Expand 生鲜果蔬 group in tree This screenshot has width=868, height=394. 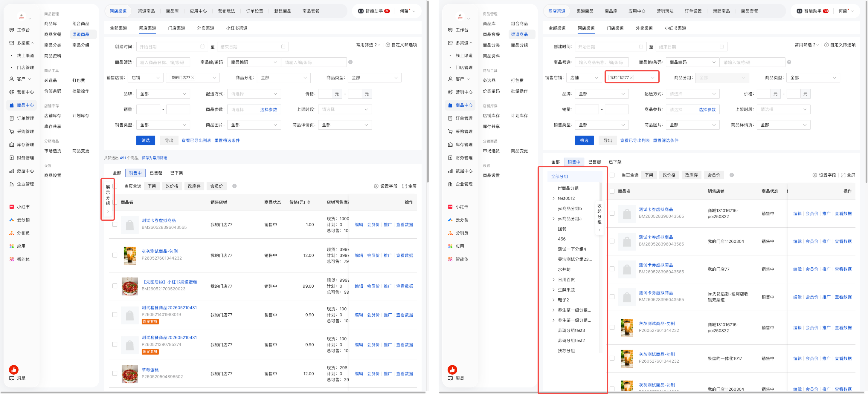pos(553,290)
